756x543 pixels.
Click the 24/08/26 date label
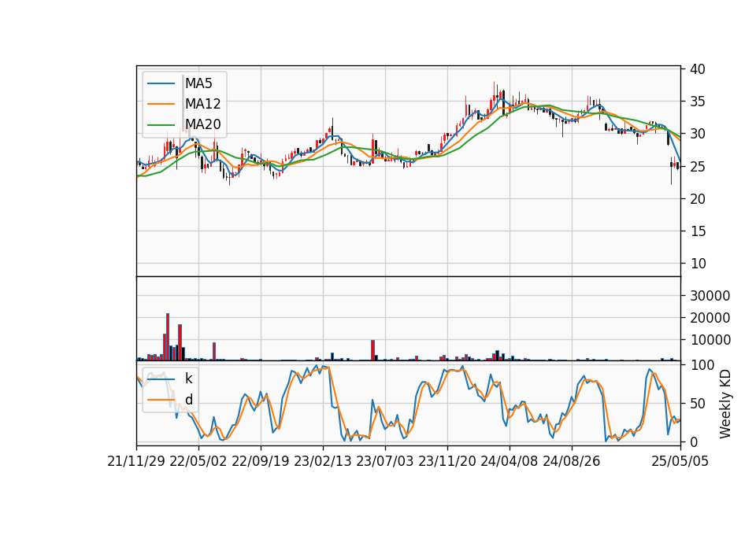click(572, 461)
